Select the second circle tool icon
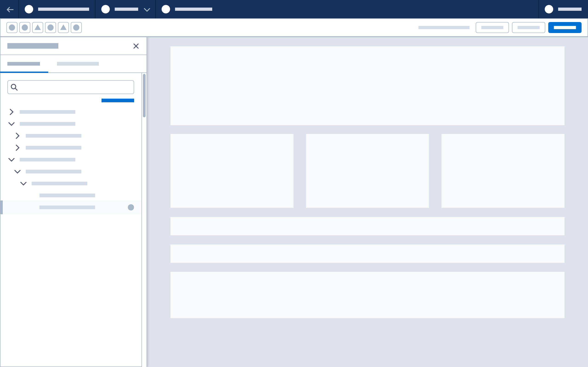 click(25, 28)
